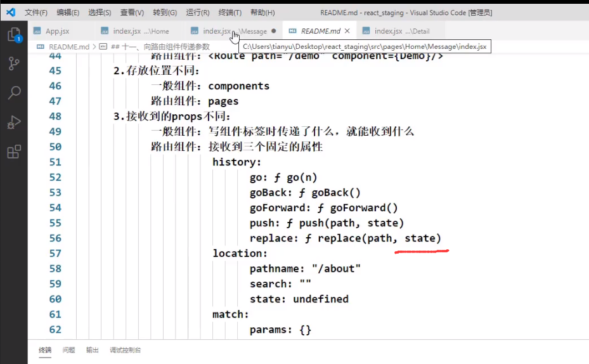Image resolution: width=589 pixels, height=364 pixels.
Task: Open the Search view
Action: (15, 93)
